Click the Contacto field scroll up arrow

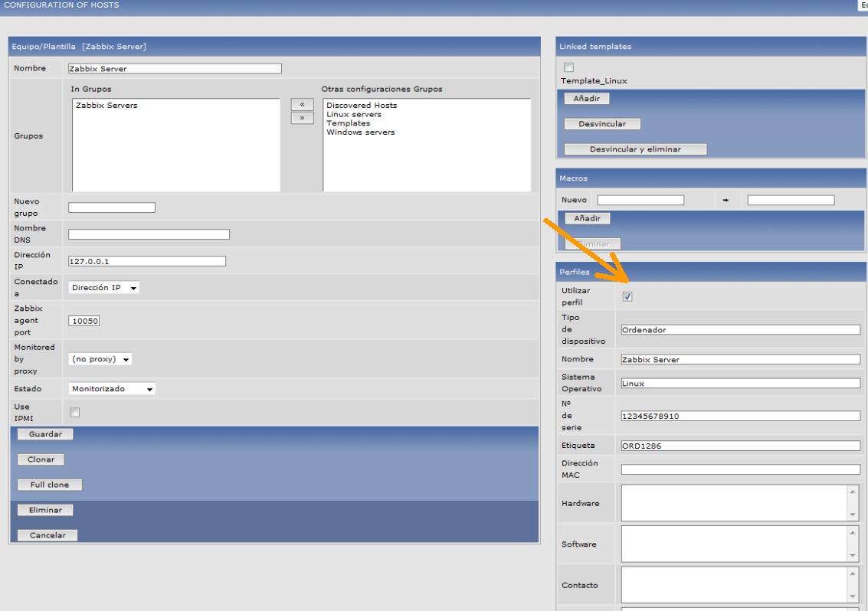pos(853,573)
